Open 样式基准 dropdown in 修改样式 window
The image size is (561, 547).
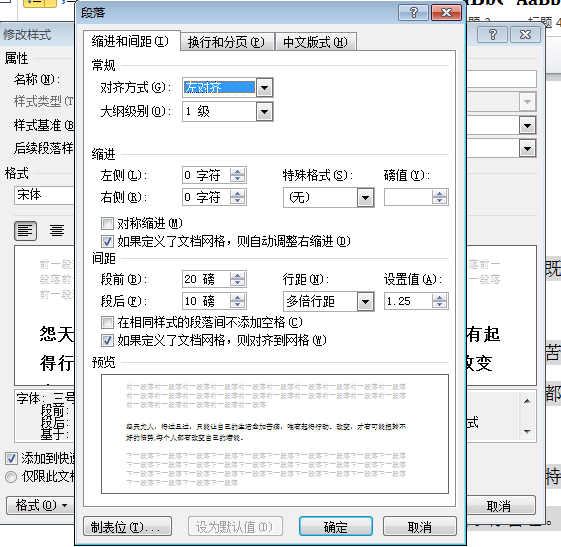pos(527,126)
